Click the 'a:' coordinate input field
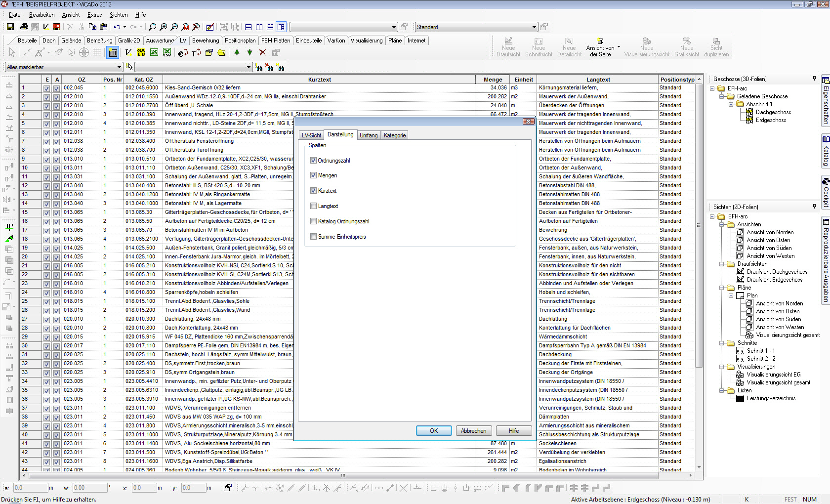Image resolution: width=830 pixels, height=504 pixels. point(30,488)
